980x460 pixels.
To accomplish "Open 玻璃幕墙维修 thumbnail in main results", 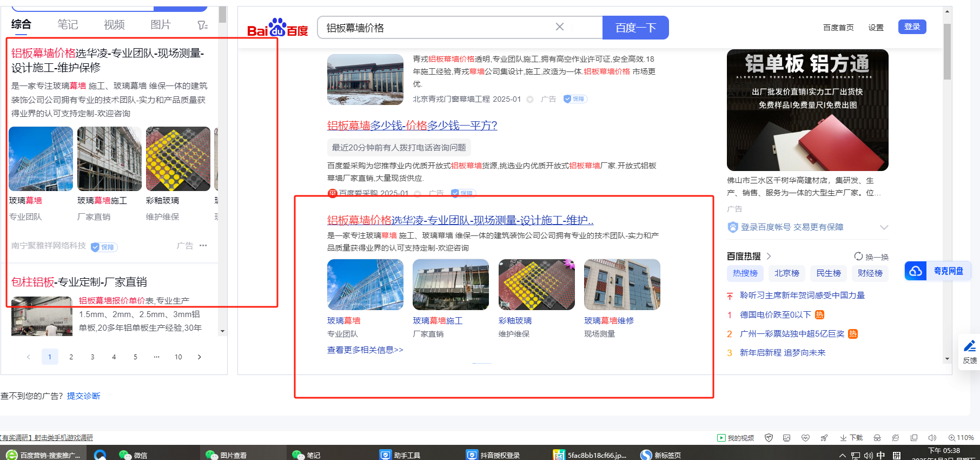I will point(622,285).
